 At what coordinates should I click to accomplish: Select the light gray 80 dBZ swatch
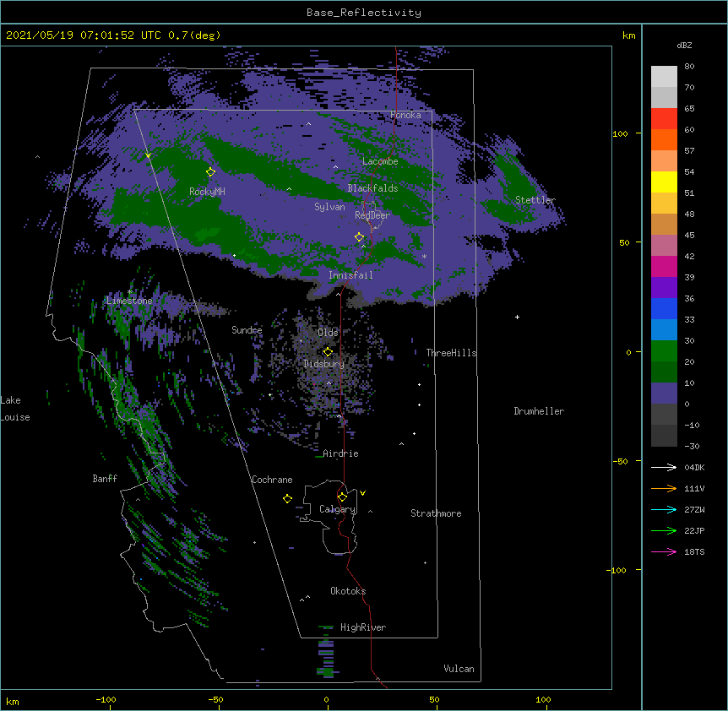click(x=664, y=76)
